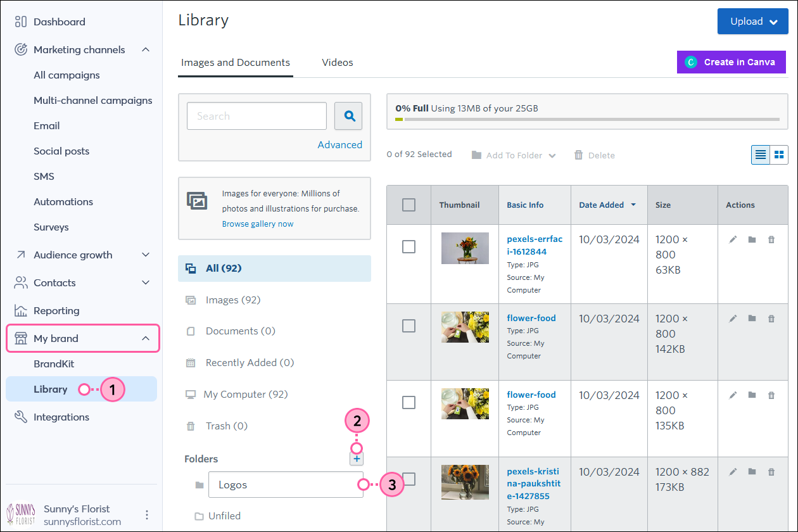The height and width of the screenshot is (532, 798).
Task: Expand the Contacts section chevron
Action: point(146,282)
